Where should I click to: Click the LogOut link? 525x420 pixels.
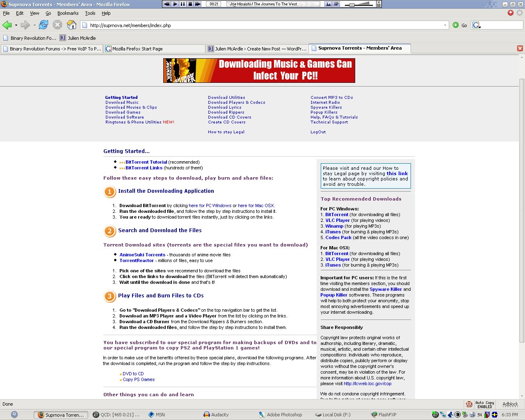pos(318,132)
